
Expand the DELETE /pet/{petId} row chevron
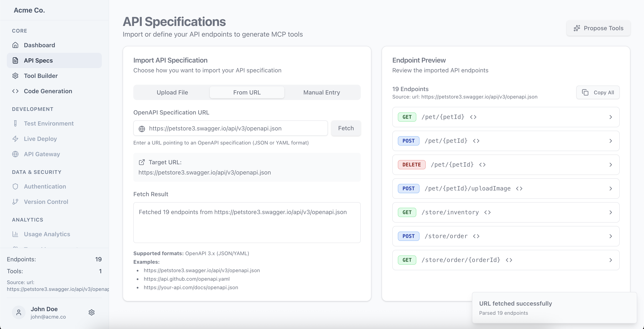[x=611, y=165]
